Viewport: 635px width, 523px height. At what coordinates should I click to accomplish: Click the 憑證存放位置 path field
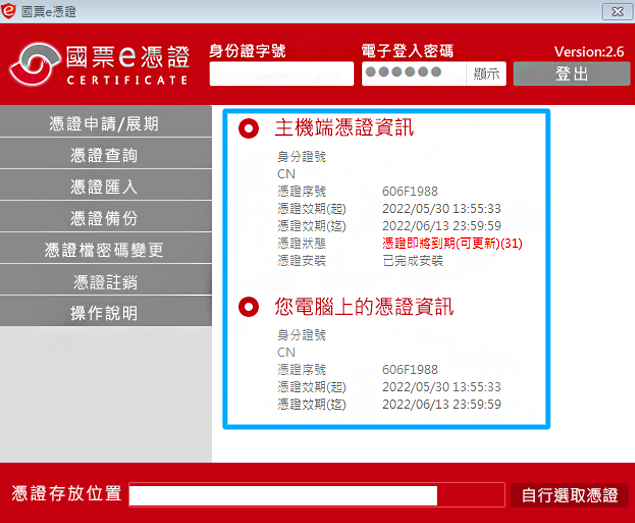(x=315, y=495)
